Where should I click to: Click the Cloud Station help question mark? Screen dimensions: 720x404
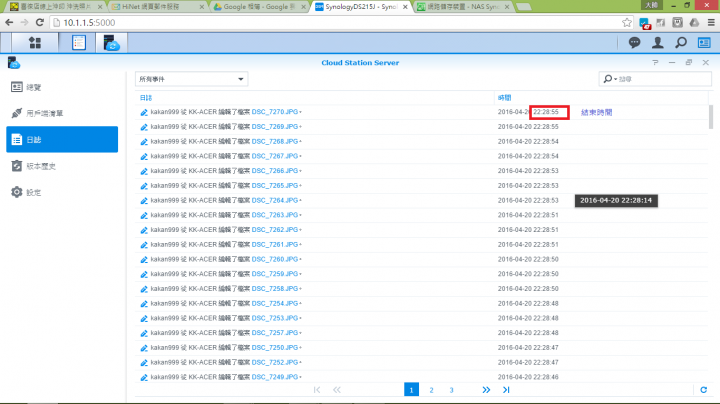(x=655, y=62)
